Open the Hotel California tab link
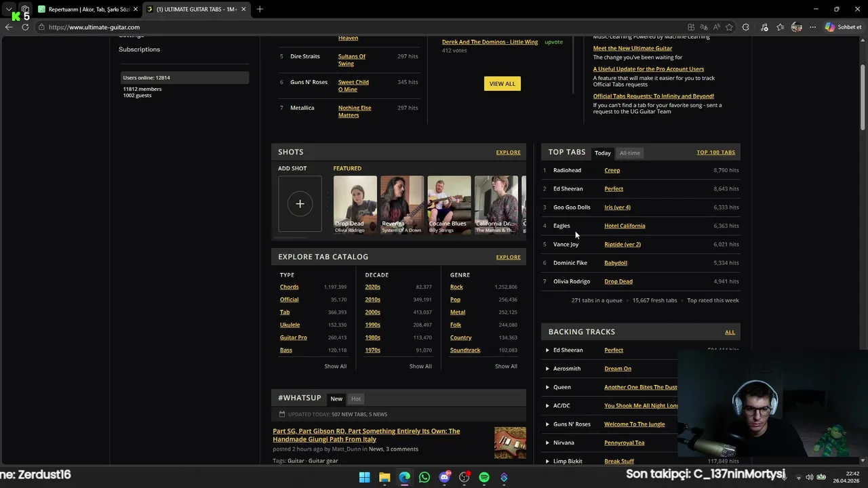 click(x=625, y=226)
